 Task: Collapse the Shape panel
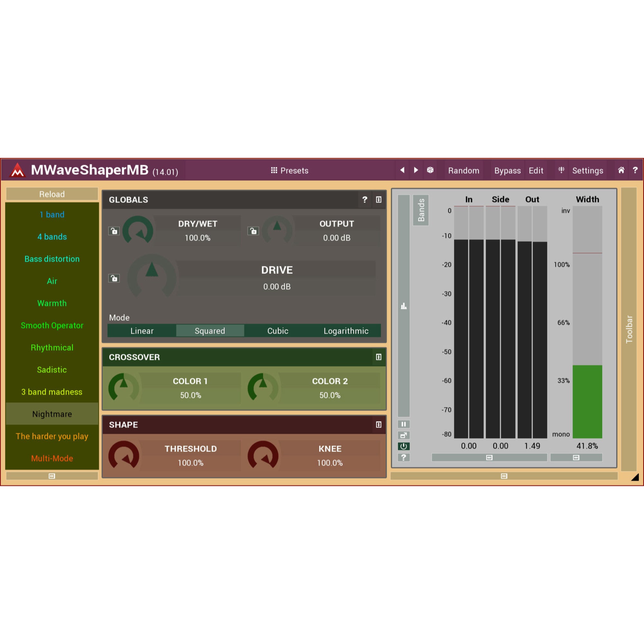(379, 425)
